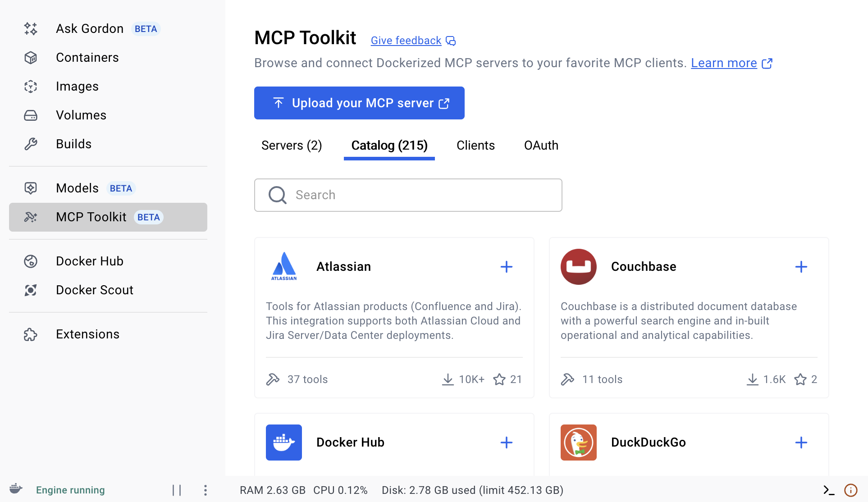Focus the catalog Search field
This screenshot has height=502, width=868.
[x=408, y=195]
